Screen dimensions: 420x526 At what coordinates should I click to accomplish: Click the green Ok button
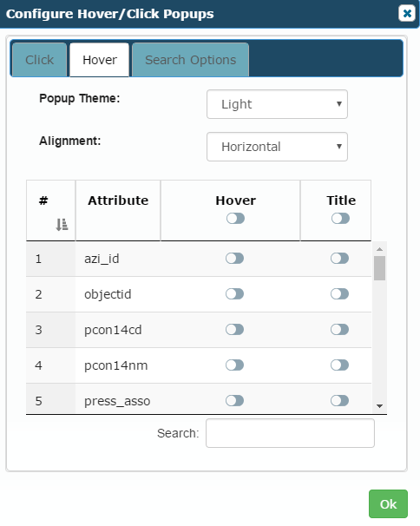[388, 503]
